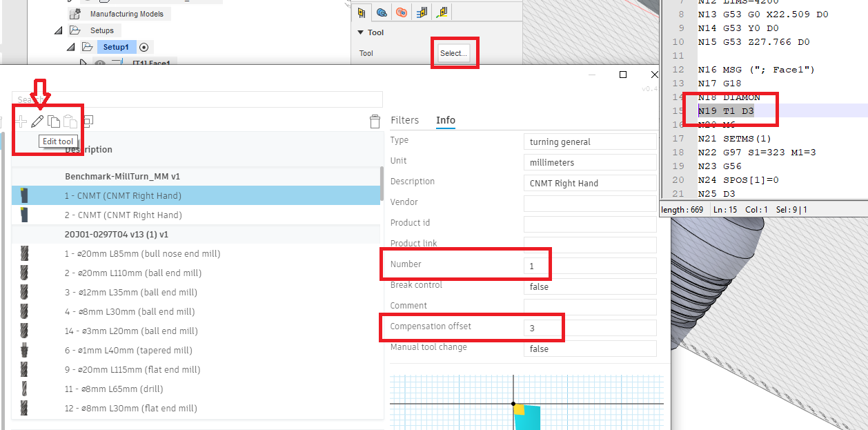Image resolution: width=868 pixels, height=430 pixels.
Task: Open the delete tool trash icon
Action: (375, 121)
